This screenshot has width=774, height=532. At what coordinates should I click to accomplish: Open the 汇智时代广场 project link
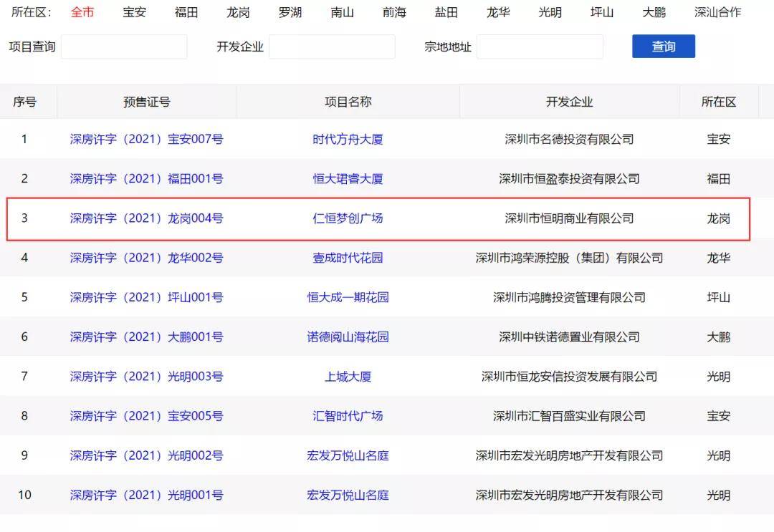348,415
